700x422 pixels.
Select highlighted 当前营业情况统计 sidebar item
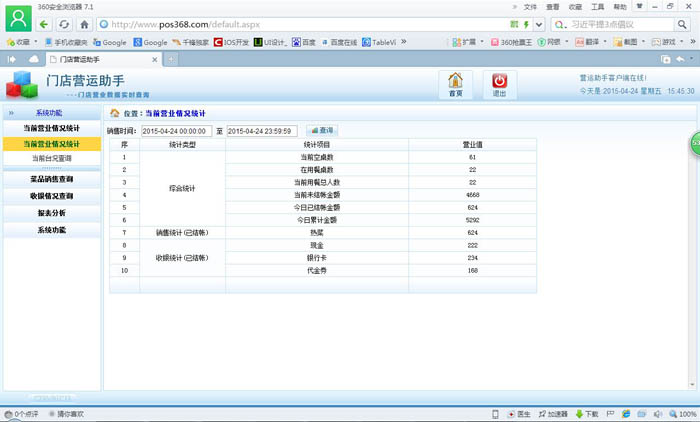[51, 144]
